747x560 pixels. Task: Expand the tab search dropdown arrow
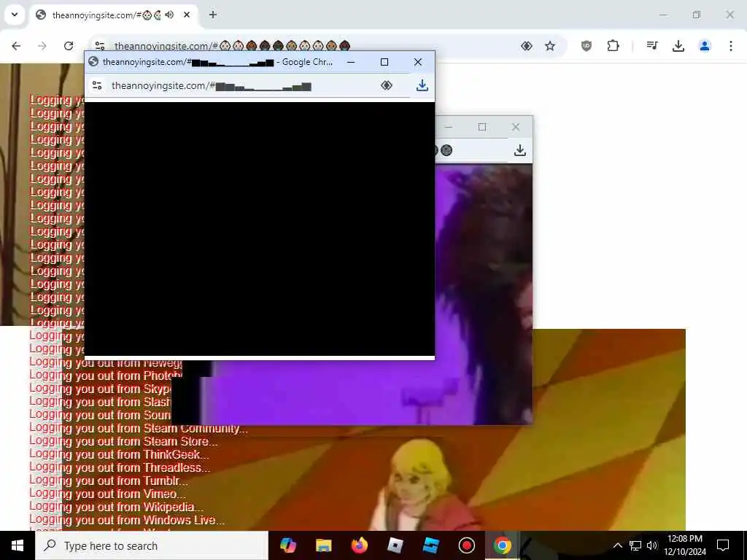point(15,15)
